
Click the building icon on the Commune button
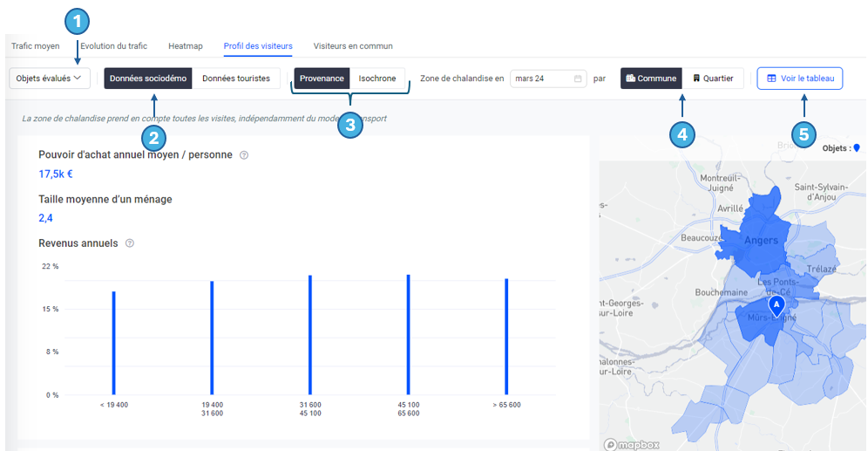[x=630, y=79]
